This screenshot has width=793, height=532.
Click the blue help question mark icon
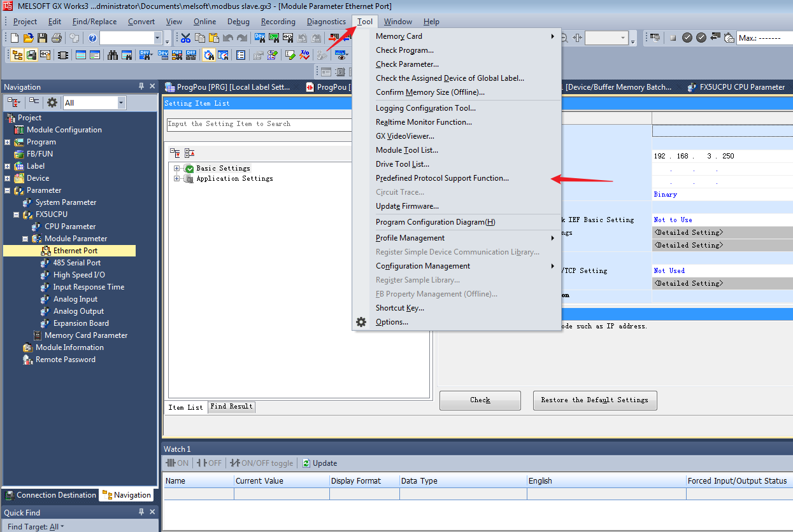click(x=92, y=38)
